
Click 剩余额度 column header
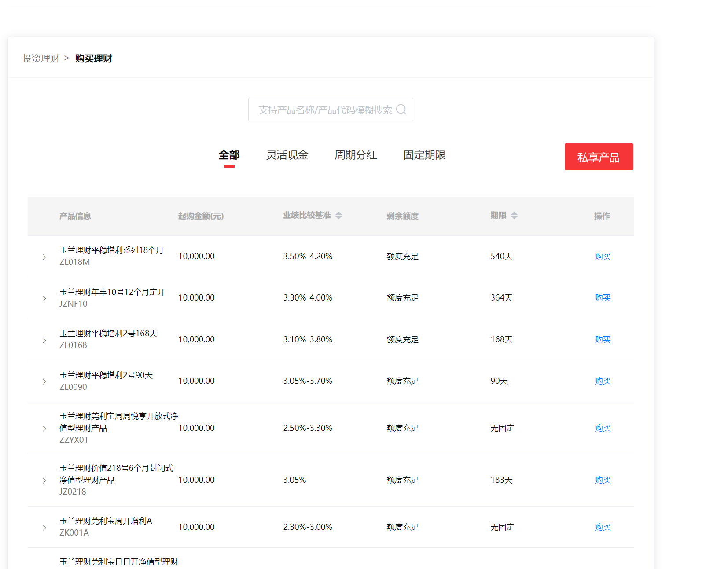point(403,216)
